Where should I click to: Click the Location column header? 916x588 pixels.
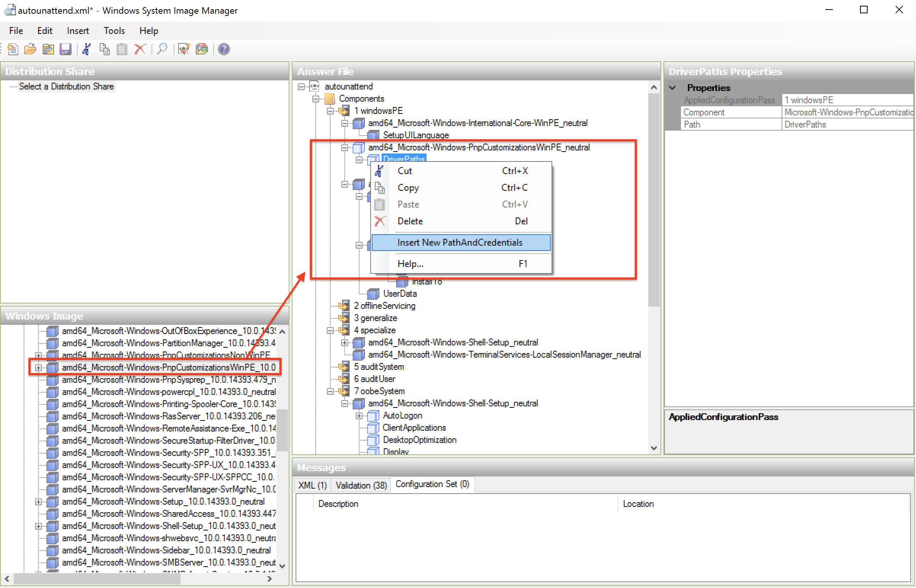pos(764,503)
